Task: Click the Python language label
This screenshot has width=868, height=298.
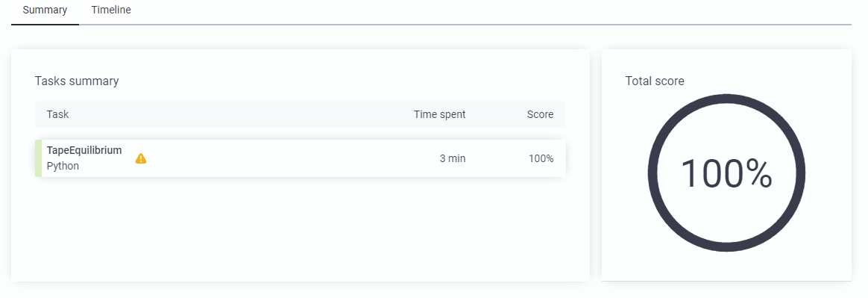Action: click(x=63, y=166)
